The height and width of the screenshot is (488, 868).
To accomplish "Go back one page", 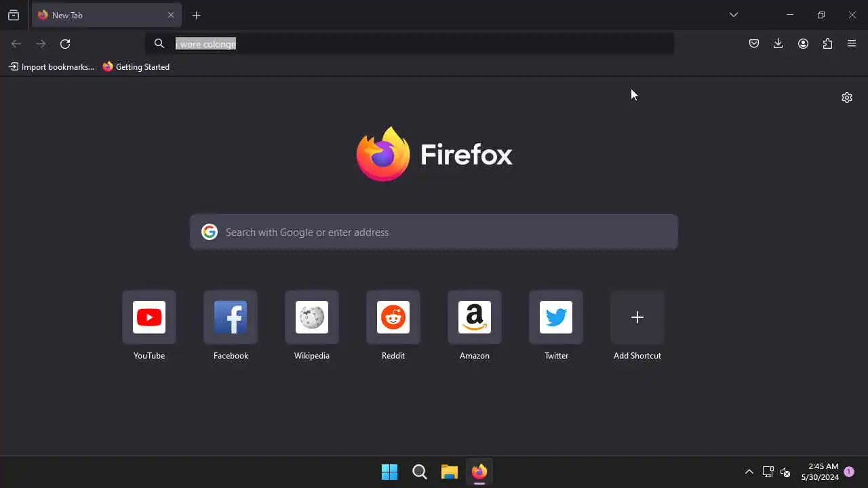I will pos(16,43).
